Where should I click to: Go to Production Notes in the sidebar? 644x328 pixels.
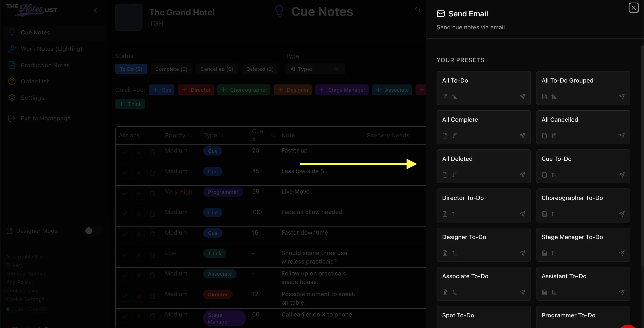(x=45, y=65)
